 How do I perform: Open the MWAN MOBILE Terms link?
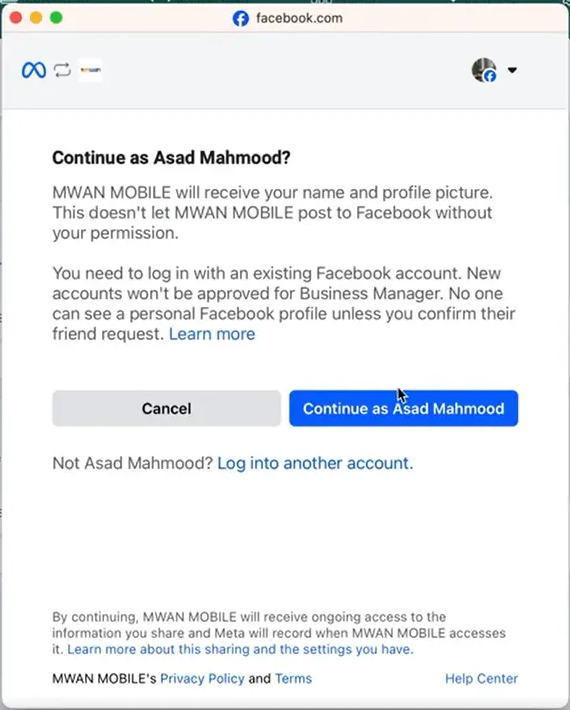tap(293, 678)
